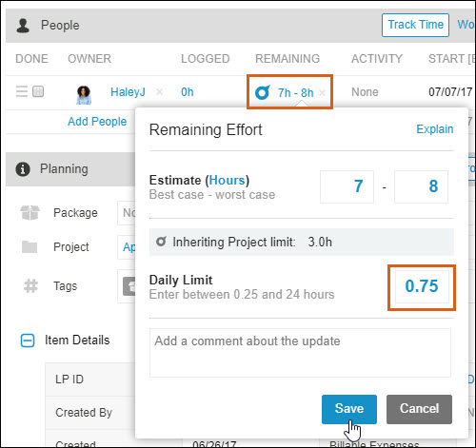Click the People section person icon
Image resolution: width=476 pixels, height=448 pixels.
click(x=23, y=26)
